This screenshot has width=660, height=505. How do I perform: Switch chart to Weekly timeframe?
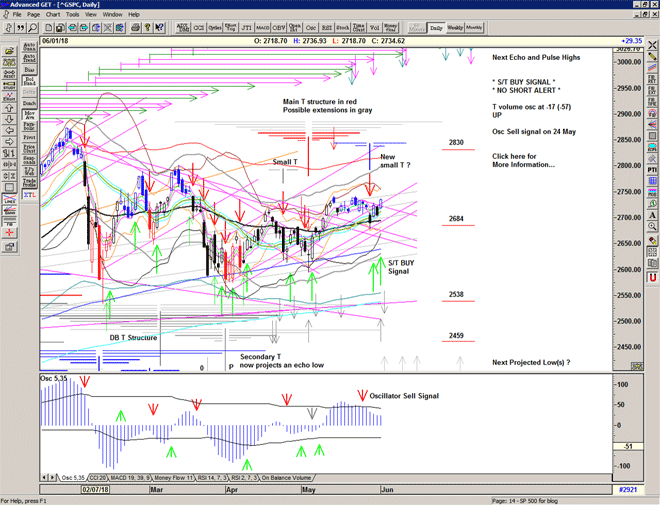pyautogui.click(x=455, y=28)
